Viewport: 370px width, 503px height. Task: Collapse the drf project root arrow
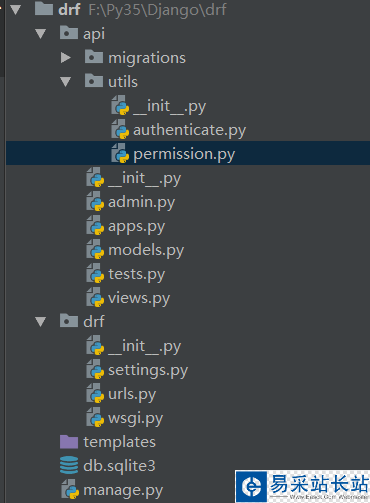[15, 10]
